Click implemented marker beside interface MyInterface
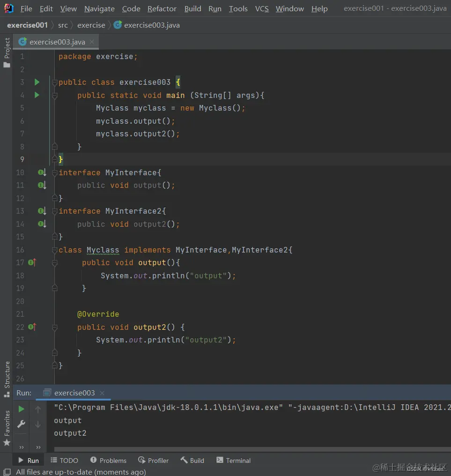Screen dimensions: 451x476 tap(42, 173)
